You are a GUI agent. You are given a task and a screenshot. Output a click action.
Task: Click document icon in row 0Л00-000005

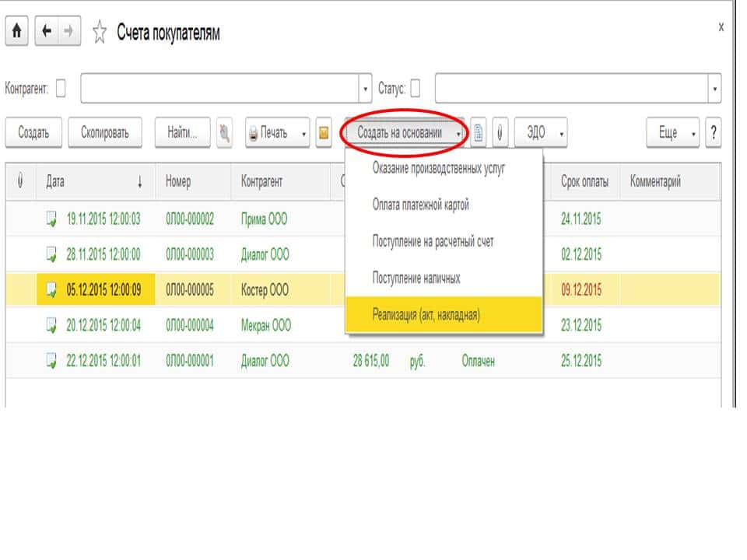[51, 289]
